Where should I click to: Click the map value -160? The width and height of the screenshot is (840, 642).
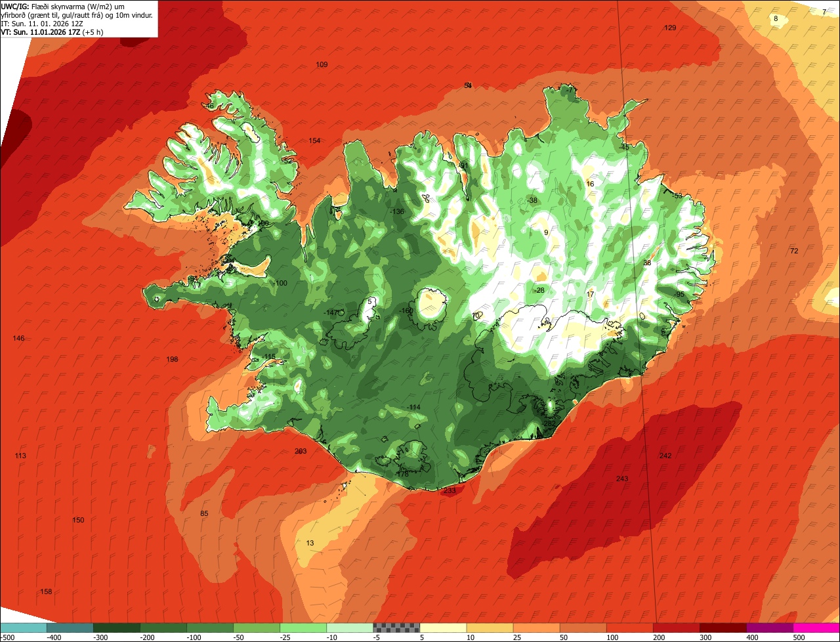pos(406,310)
